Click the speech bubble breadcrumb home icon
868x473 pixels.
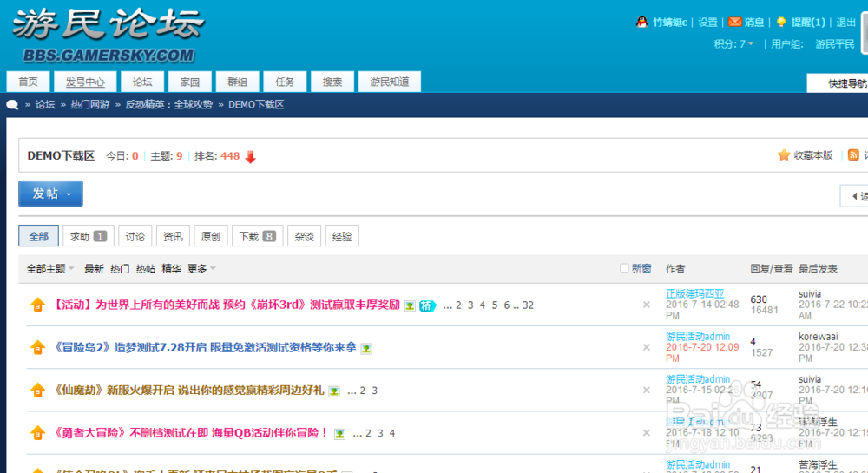coord(12,104)
